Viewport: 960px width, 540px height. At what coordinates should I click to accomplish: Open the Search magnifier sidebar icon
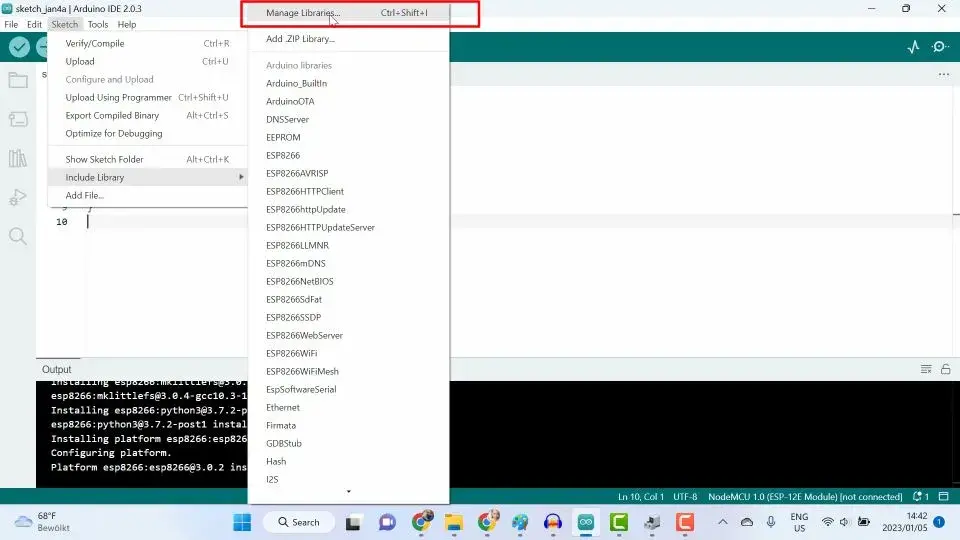(18, 236)
